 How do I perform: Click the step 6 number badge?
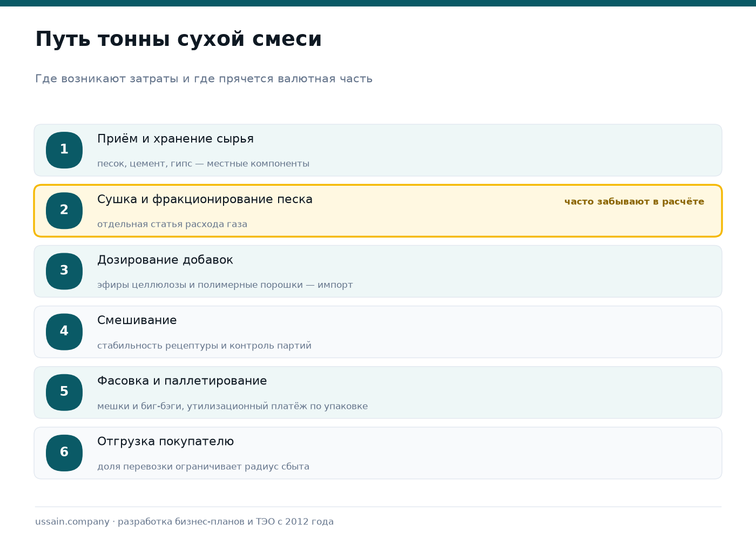pos(64,453)
